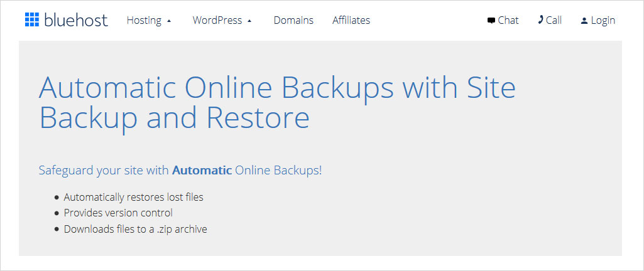
Task: Open the Hosting menu
Action: (144, 20)
